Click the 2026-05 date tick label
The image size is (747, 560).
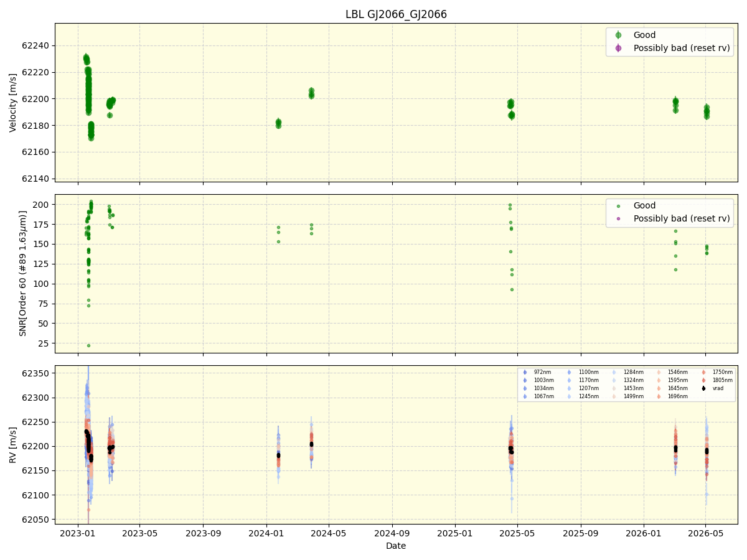pyautogui.click(x=705, y=533)
